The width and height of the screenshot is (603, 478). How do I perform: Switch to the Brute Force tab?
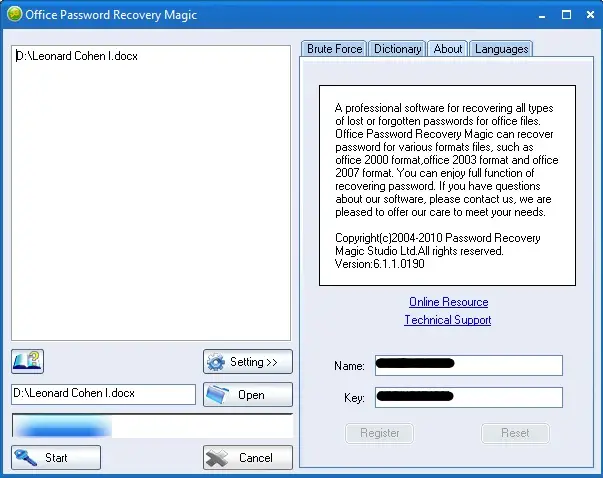pyautogui.click(x=334, y=49)
